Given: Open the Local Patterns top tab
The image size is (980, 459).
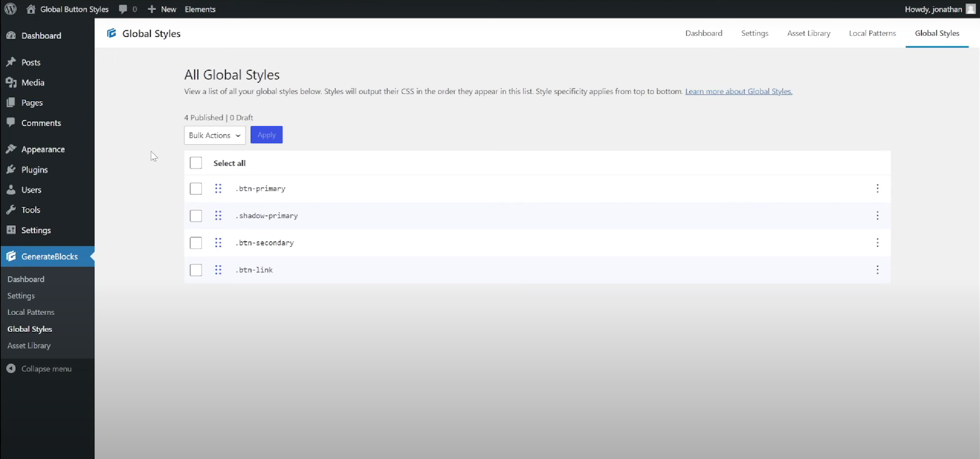Looking at the screenshot, I should point(872,33).
